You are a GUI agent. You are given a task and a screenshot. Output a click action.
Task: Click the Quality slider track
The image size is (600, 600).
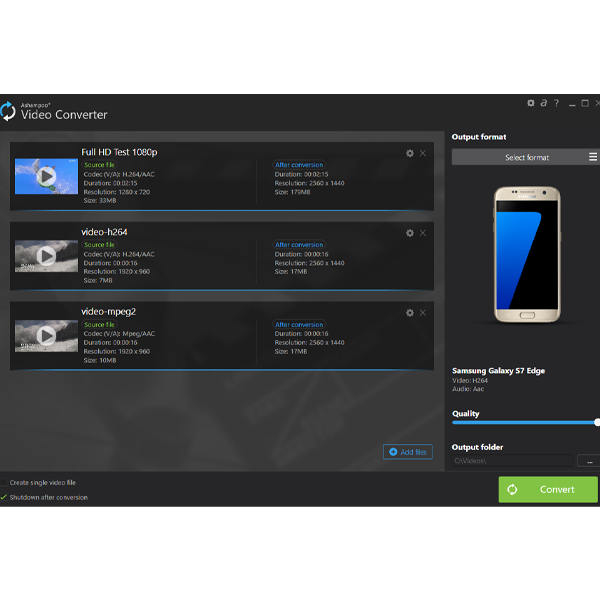click(x=524, y=422)
